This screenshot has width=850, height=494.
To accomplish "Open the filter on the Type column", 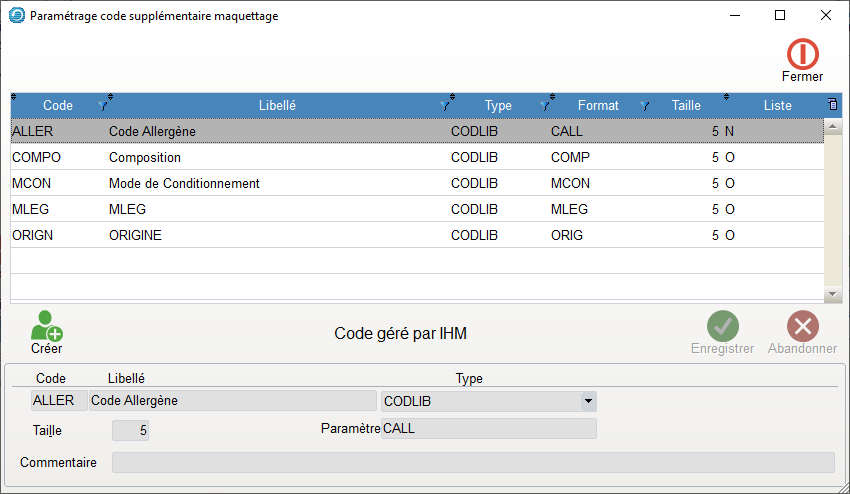I will (545, 105).
